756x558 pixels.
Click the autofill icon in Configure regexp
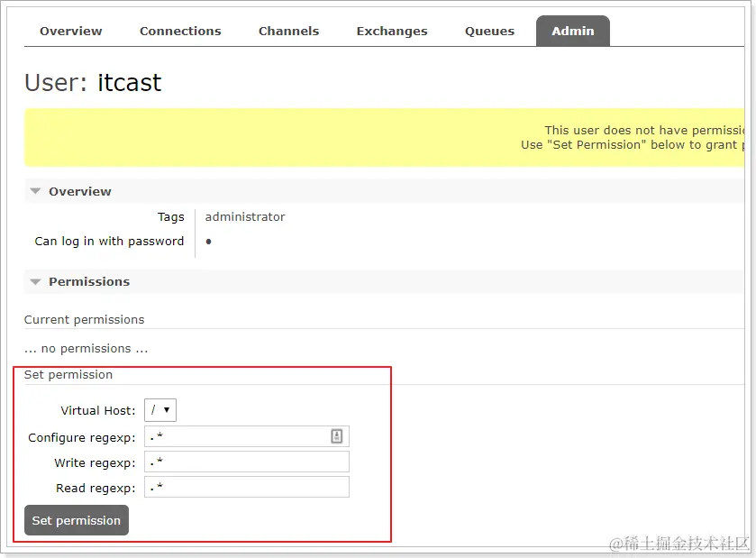point(336,436)
